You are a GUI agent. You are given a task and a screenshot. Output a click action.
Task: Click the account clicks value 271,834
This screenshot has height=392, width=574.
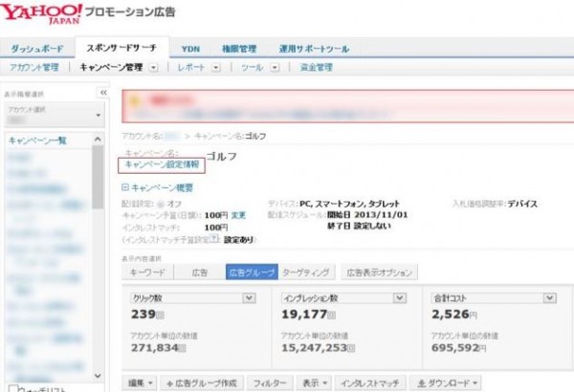(x=154, y=348)
